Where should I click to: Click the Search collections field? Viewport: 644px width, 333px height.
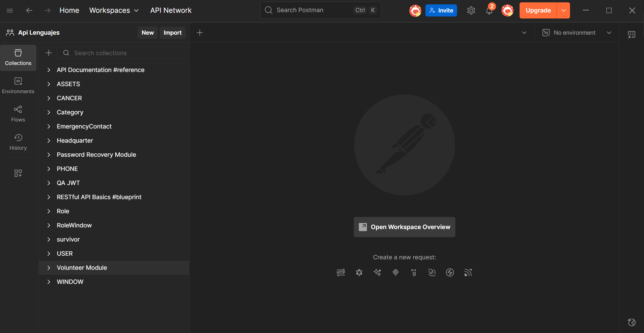tap(124, 53)
